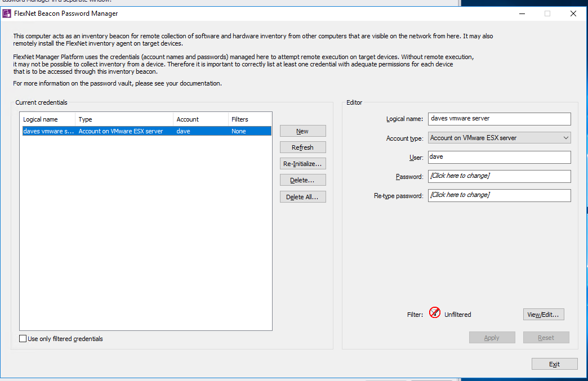Click the red Unfiltered filter icon
The image size is (588, 381).
point(435,312)
